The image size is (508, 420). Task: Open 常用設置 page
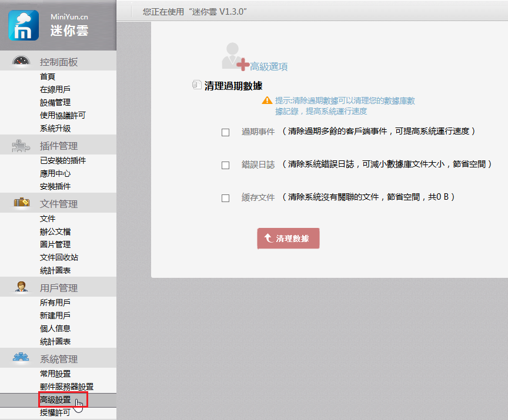coord(55,374)
